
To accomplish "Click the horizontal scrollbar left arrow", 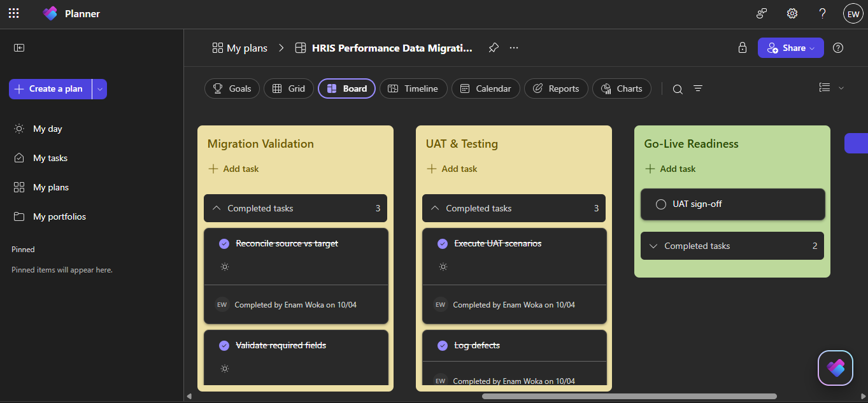I will click(189, 396).
